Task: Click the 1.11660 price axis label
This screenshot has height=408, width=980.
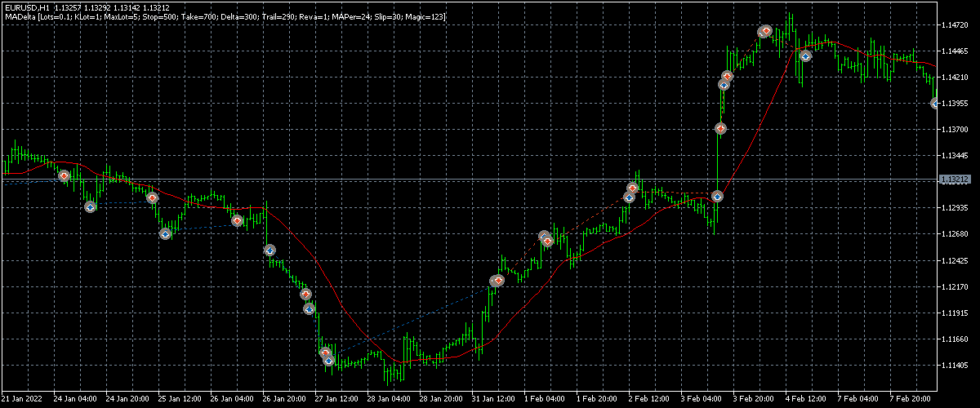Action: 955,339
